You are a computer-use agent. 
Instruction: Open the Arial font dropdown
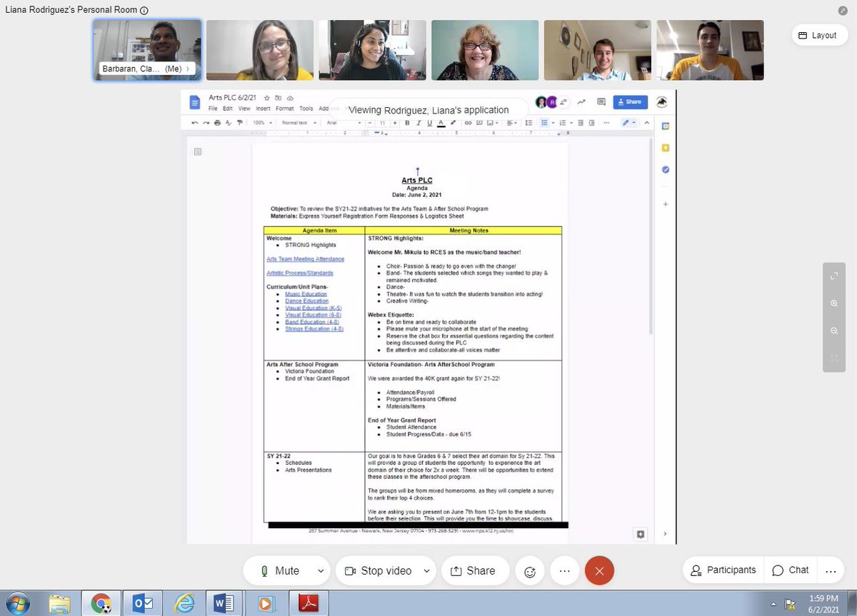tap(344, 123)
